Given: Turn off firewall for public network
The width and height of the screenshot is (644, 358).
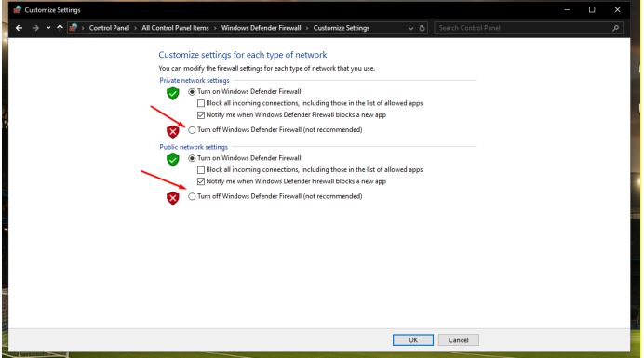Looking at the screenshot, I should click(x=192, y=196).
